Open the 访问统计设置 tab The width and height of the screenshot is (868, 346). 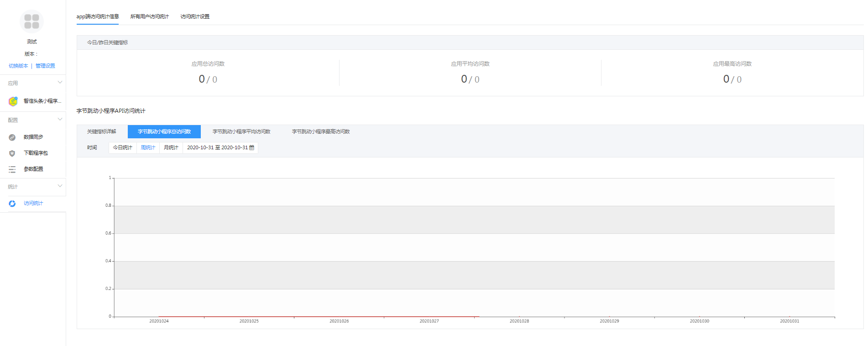(x=195, y=16)
